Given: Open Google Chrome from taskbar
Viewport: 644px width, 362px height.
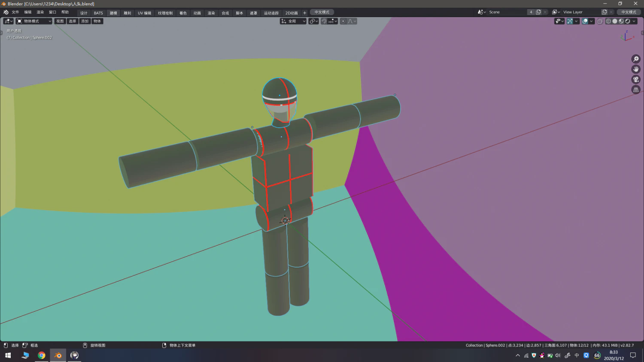Looking at the screenshot, I should click(x=41, y=355).
